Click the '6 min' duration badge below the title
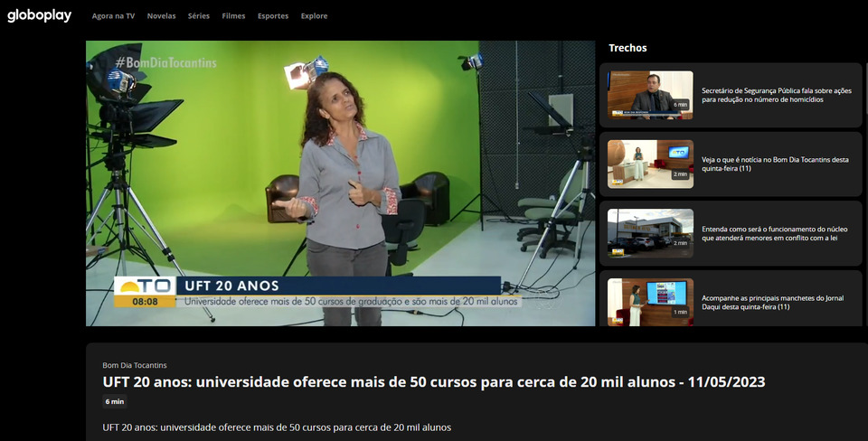 [115, 402]
